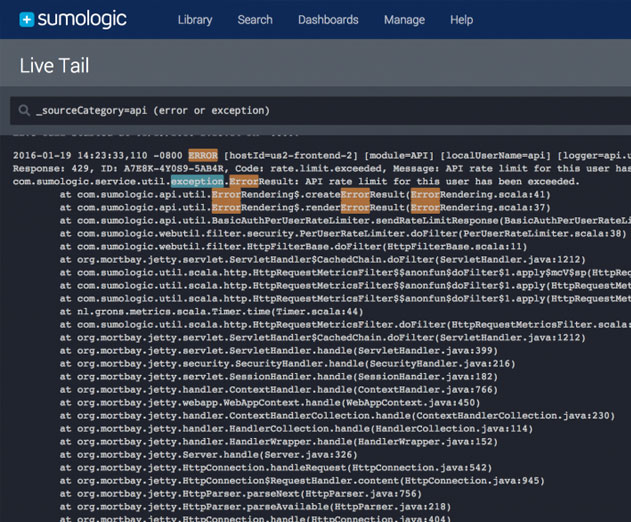
Task: Click the Sumo Logic plus logo icon
Action: click(27, 19)
